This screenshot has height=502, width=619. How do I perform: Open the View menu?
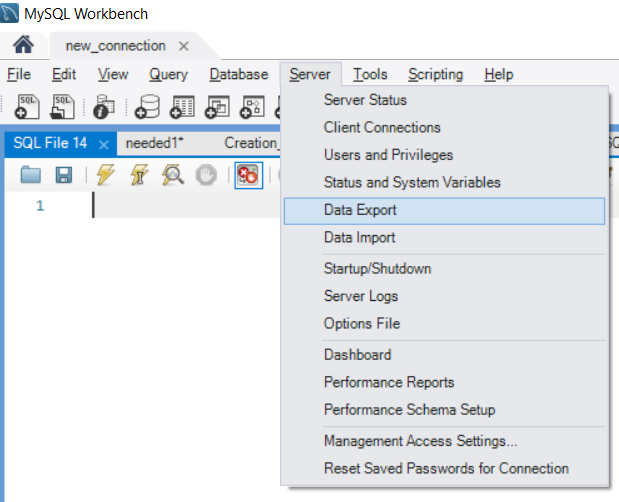pos(113,74)
